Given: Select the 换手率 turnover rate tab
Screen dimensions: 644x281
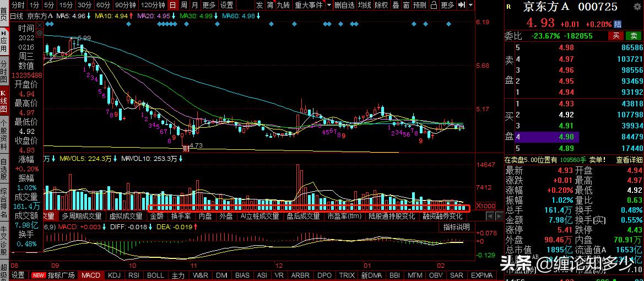Looking at the screenshot, I should point(181,217).
